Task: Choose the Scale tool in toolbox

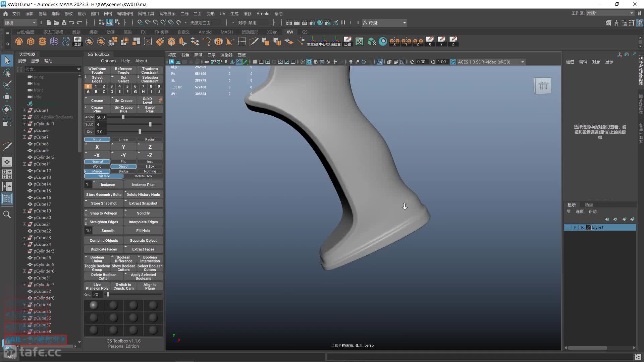Action: tap(7, 122)
